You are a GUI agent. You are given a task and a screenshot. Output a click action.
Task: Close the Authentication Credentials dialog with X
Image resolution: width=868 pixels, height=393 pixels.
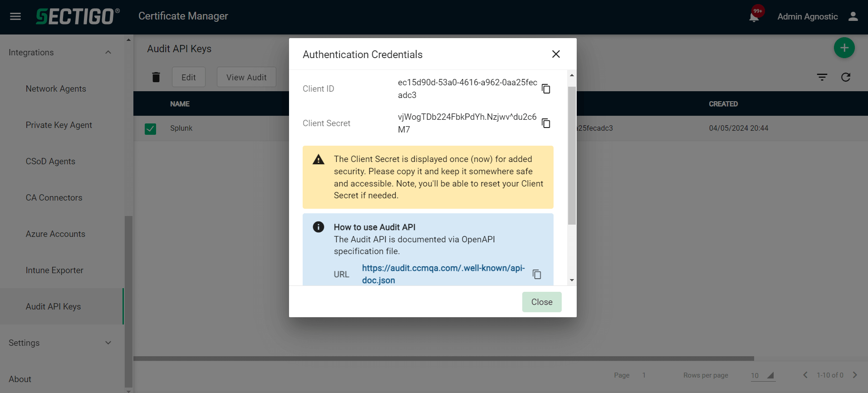(x=556, y=54)
